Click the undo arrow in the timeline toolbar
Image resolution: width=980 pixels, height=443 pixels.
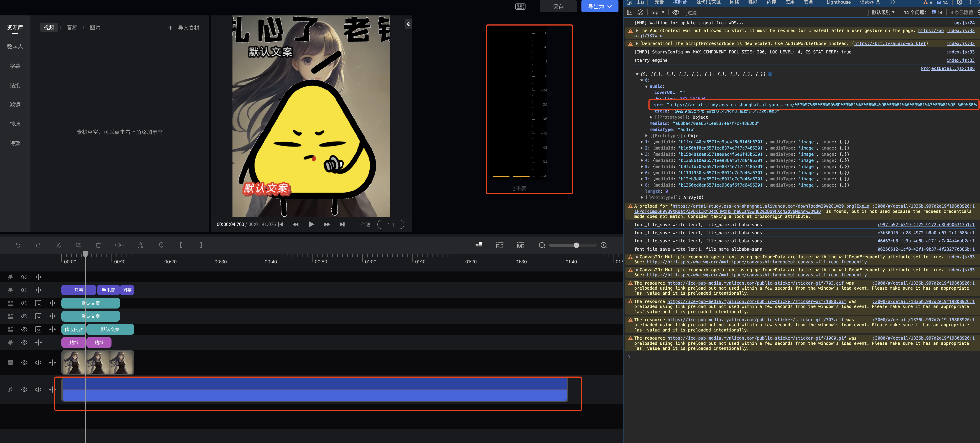point(18,245)
